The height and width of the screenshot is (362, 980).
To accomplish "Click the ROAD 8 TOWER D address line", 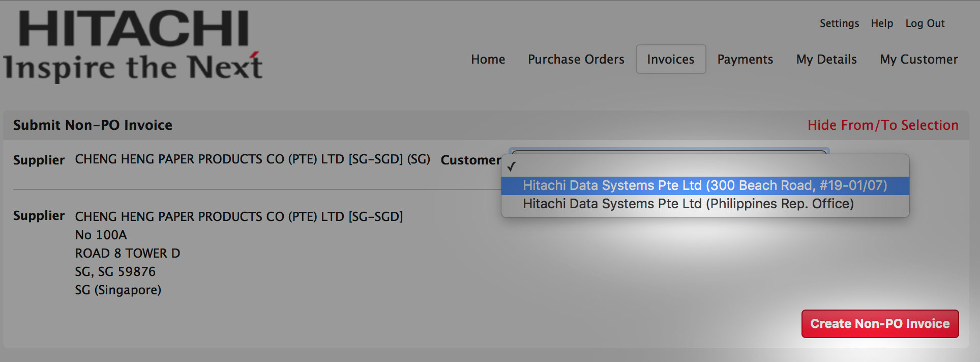I will tap(127, 254).
